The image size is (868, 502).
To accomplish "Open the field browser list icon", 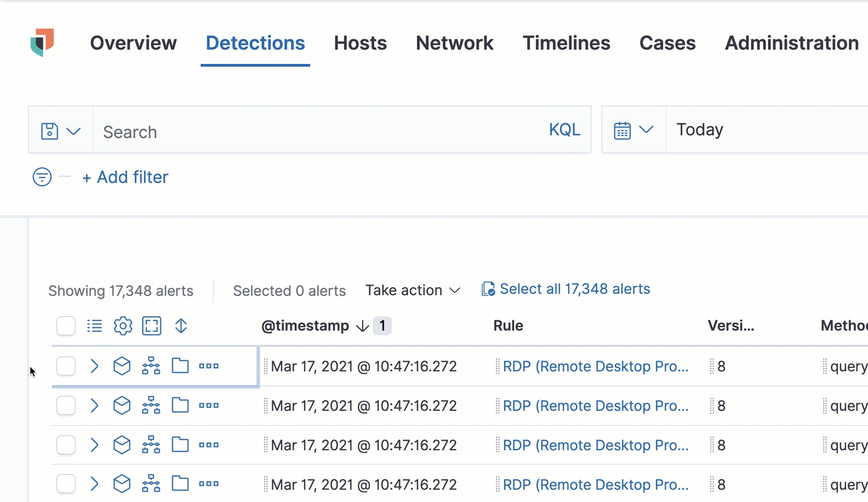I will pyautogui.click(x=95, y=327).
